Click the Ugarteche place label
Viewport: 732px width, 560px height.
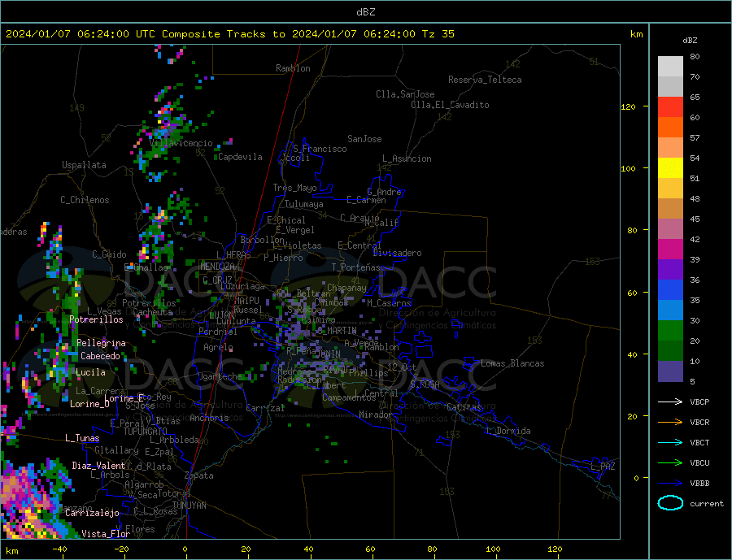click(220, 376)
